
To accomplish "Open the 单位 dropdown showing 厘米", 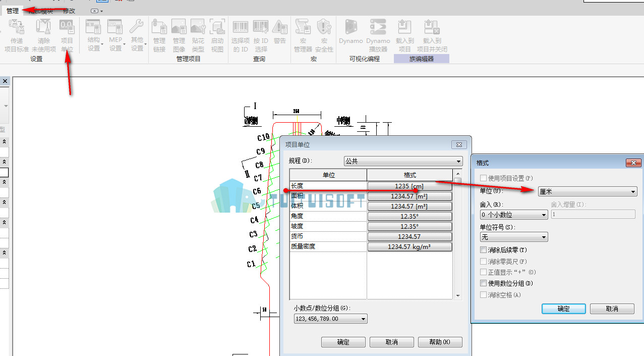I will point(588,192).
